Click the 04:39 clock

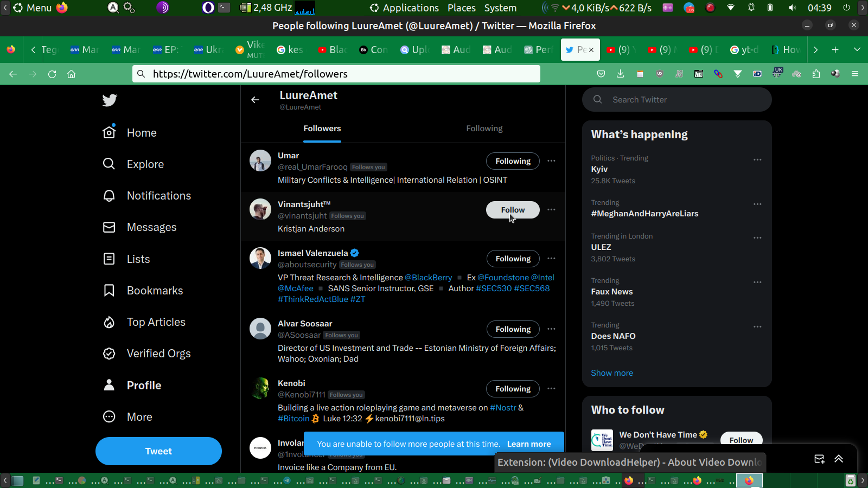click(x=819, y=8)
